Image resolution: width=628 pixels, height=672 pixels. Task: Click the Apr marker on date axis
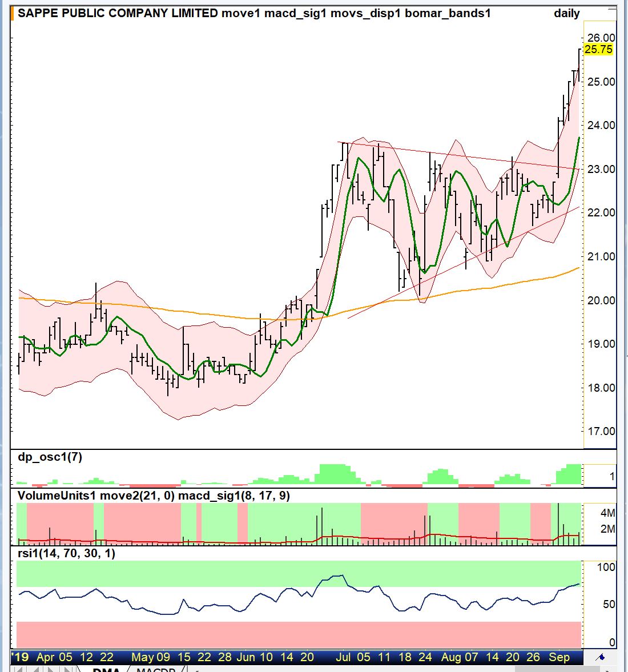coord(45,657)
